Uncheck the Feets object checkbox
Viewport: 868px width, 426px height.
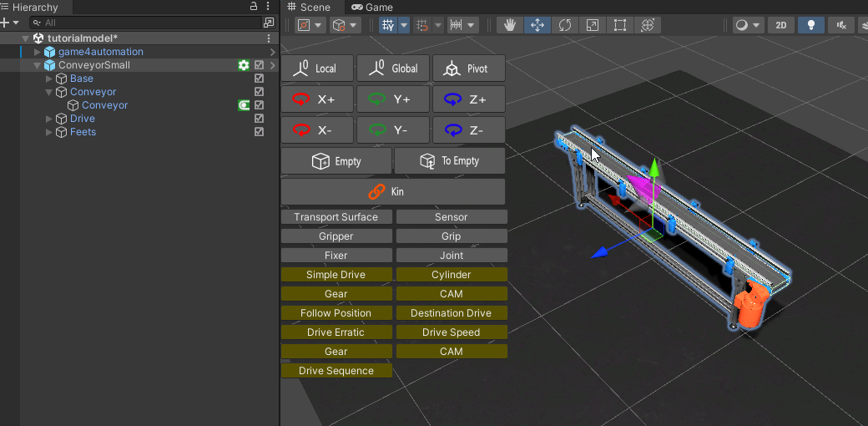259,132
